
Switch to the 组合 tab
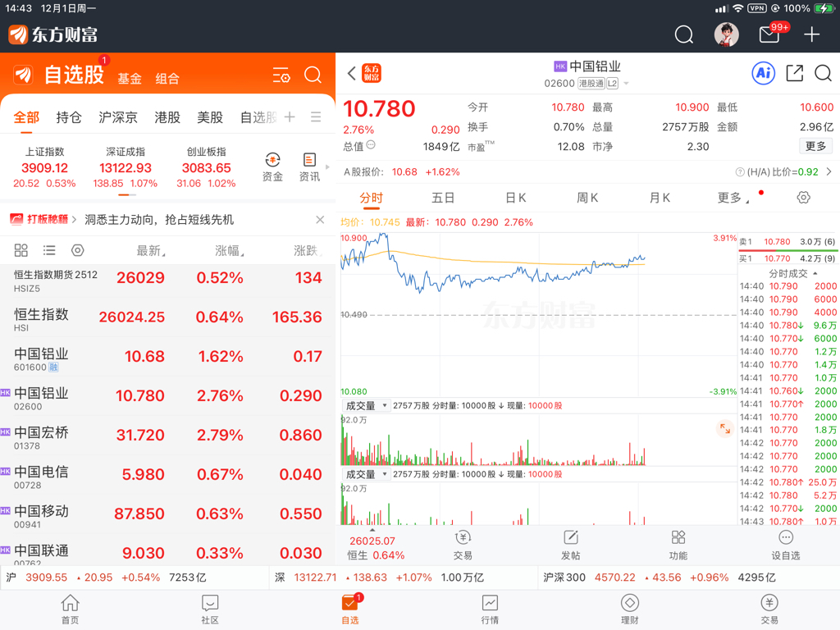[167, 79]
